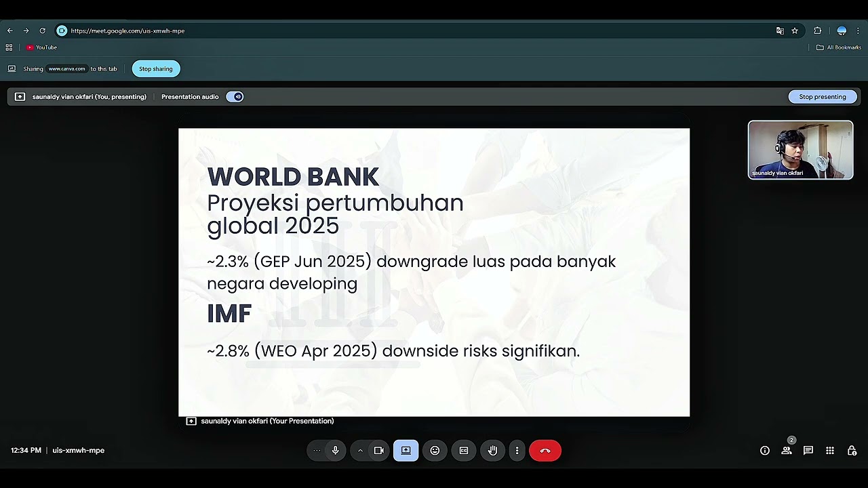Click the site info icon in address bar

pyautogui.click(x=62, y=30)
